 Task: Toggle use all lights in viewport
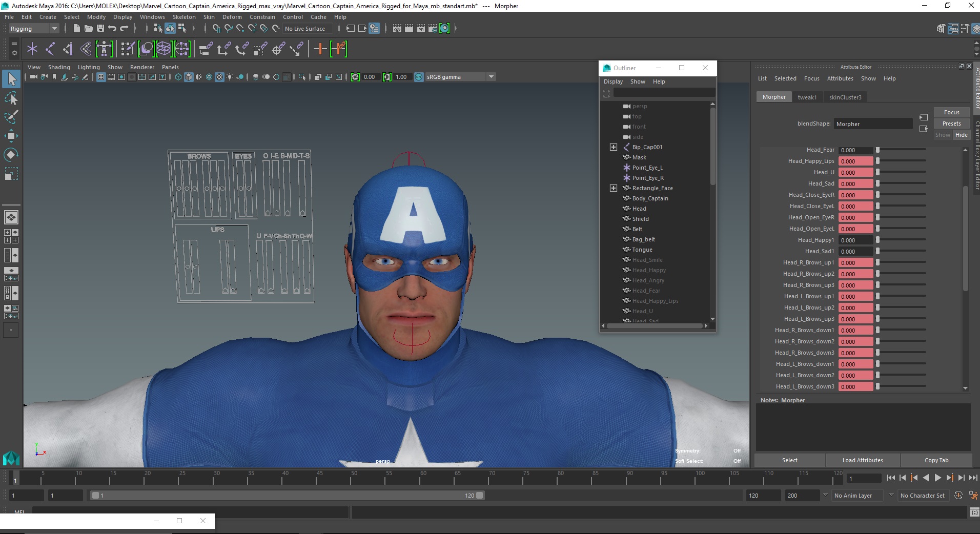pyautogui.click(x=230, y=77)
